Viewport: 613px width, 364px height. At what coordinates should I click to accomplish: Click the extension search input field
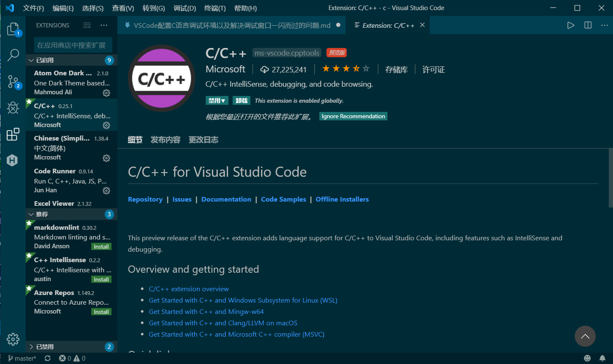pyautogui.click(x=72, y=45)
